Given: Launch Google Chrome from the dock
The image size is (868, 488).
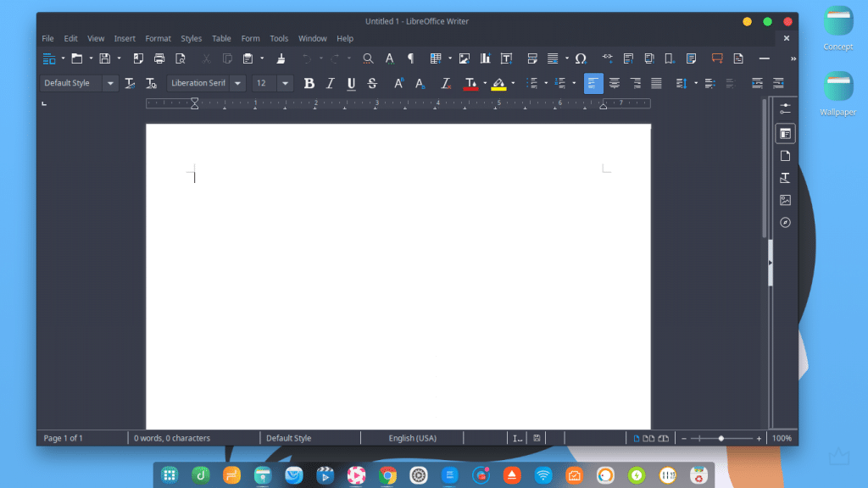Looking at the screenshot, I should pos(387,475).
